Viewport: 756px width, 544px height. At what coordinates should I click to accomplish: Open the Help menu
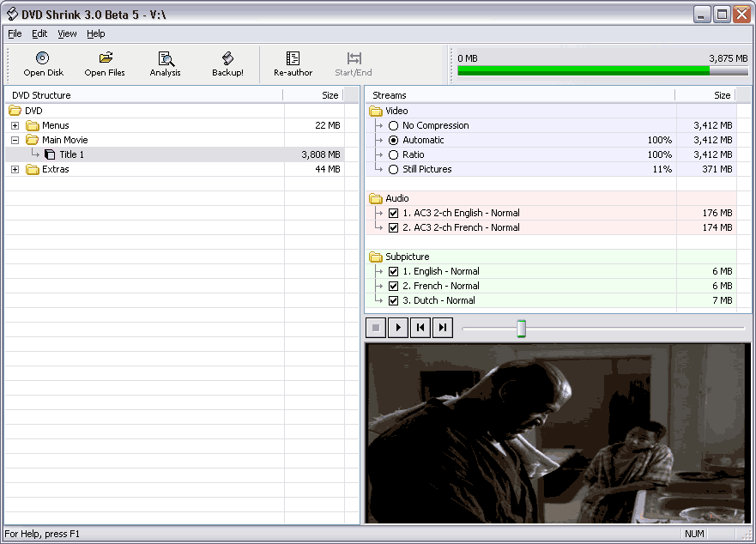[96, 33]
